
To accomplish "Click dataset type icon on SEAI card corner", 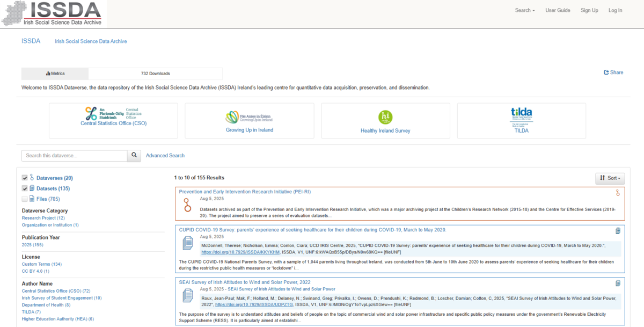I will pos(618,283).
